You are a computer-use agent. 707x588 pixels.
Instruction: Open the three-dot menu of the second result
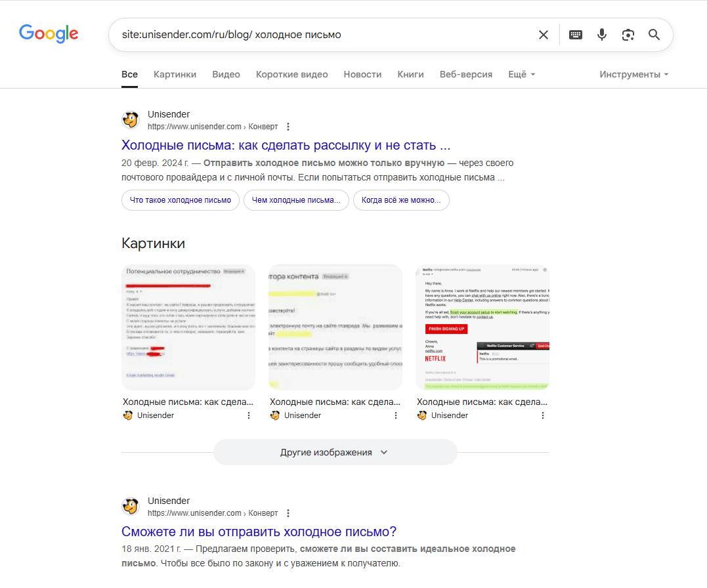pos(288,513)
